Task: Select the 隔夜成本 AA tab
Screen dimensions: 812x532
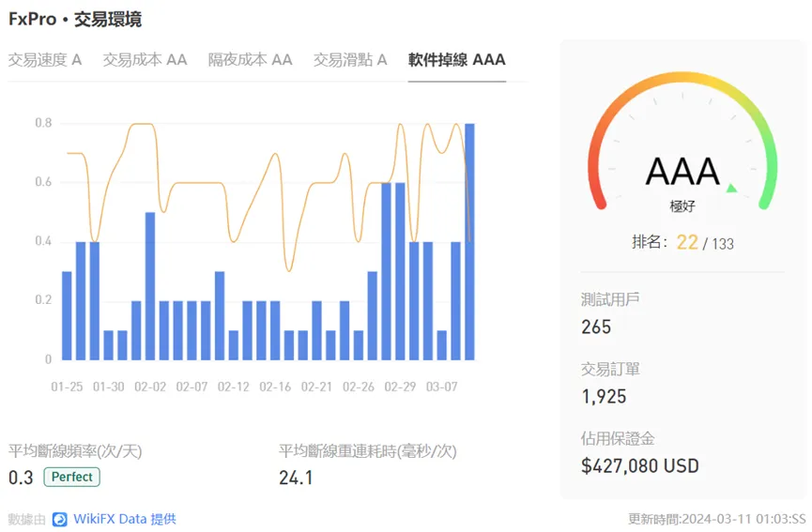Action: point(250,60)
